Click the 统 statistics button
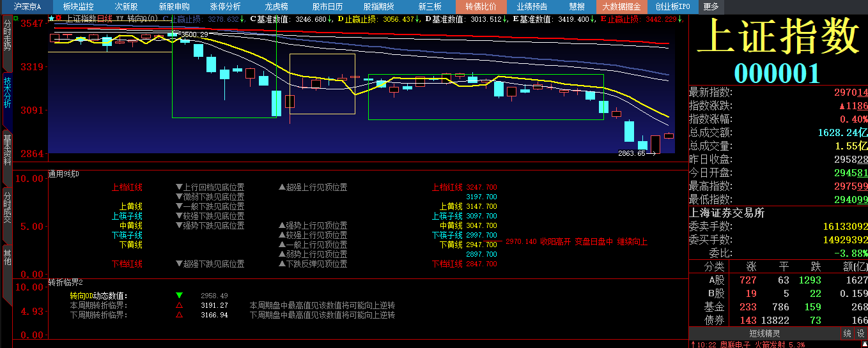 pyautogui.click(x=847, y=333)
